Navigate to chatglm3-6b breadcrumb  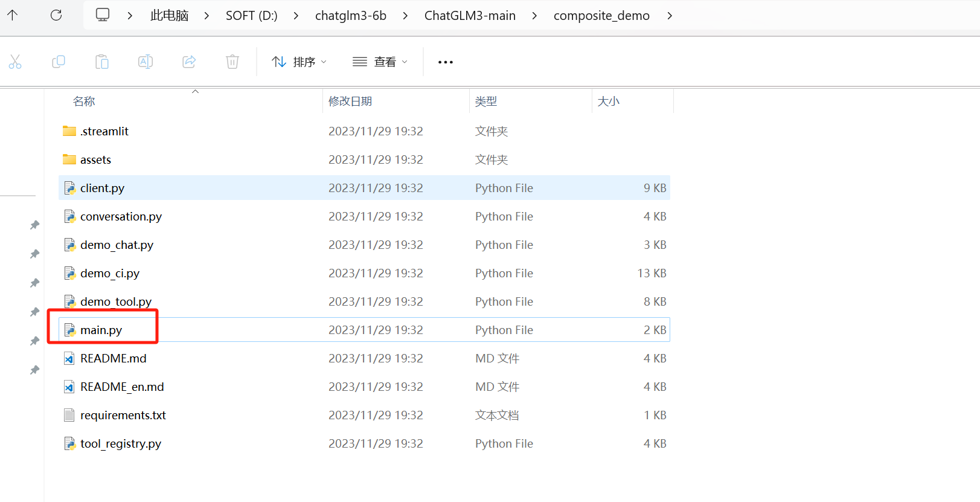point(351,16)
